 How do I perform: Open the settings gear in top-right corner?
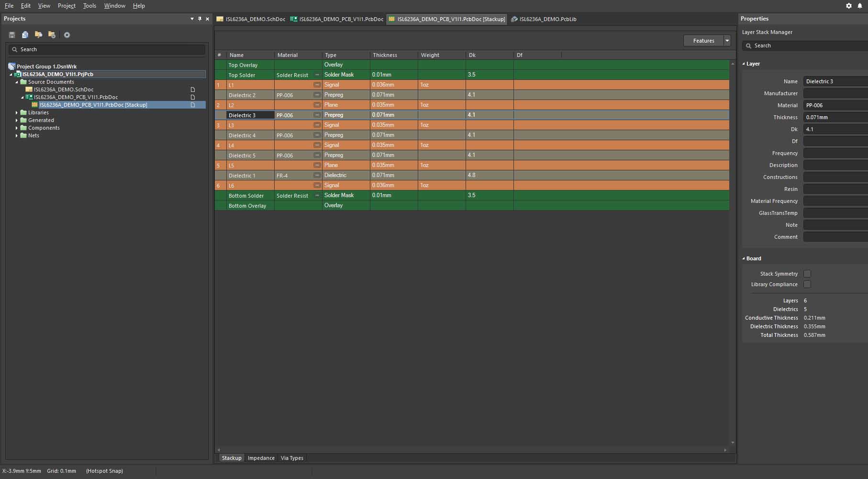[x=849, y=6]
